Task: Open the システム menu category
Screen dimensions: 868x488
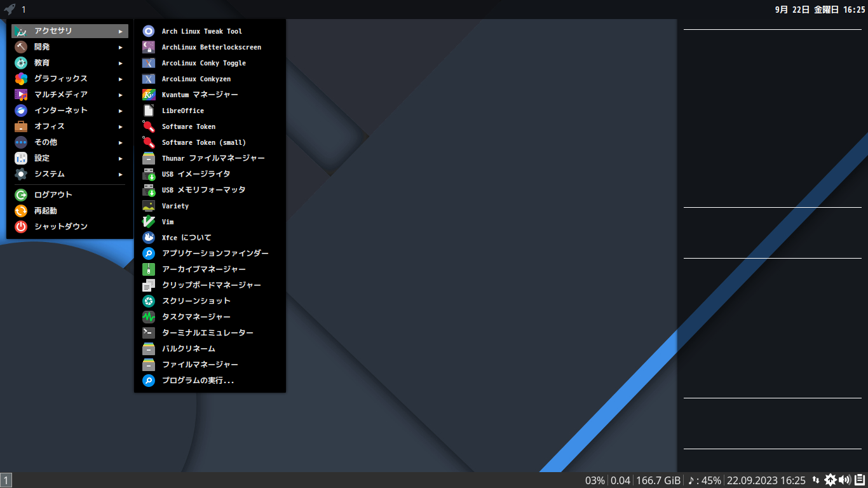Action: (70, 174)
